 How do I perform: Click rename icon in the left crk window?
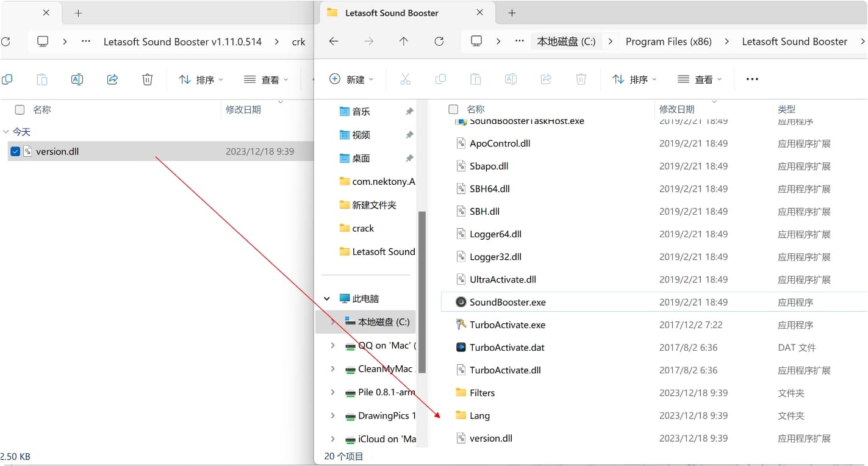(77, 79)
